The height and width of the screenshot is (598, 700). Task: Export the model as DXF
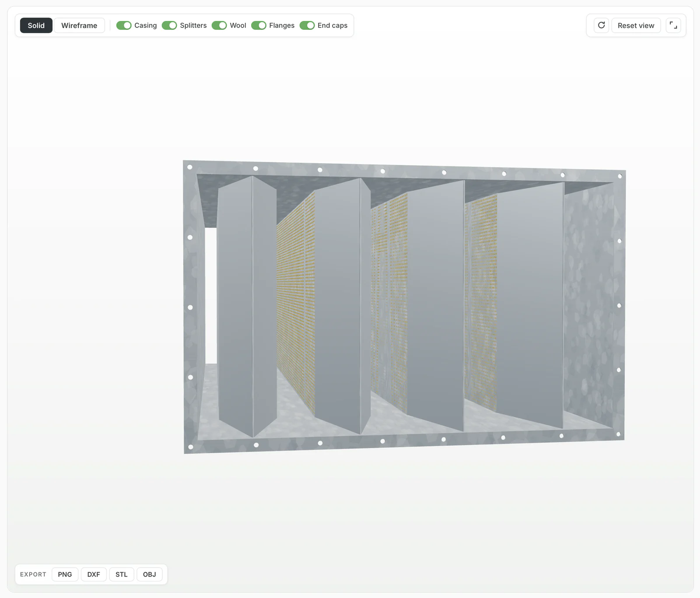tap(94, 574)
